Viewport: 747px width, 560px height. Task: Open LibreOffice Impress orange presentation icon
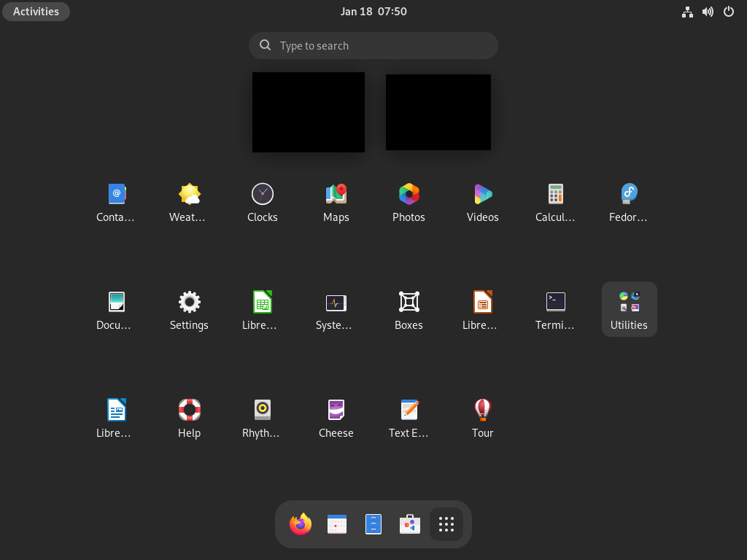coord(483,309)
